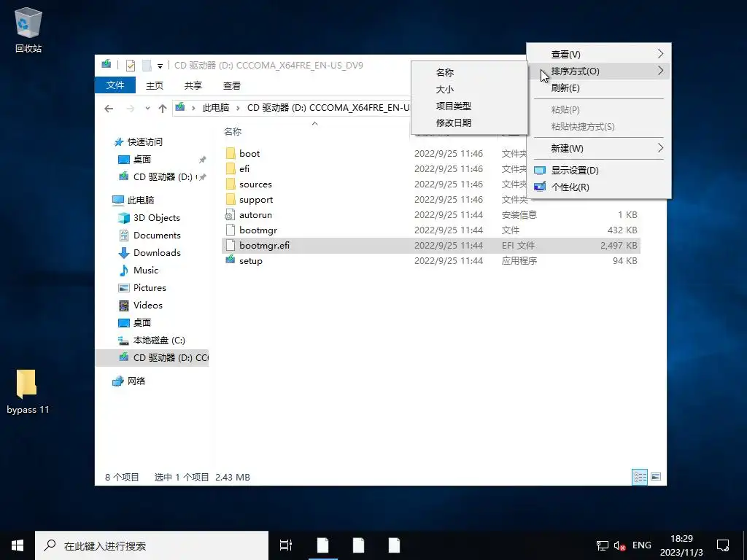
Task: Select the sources folder name
Action: click(x=255, y=184)
